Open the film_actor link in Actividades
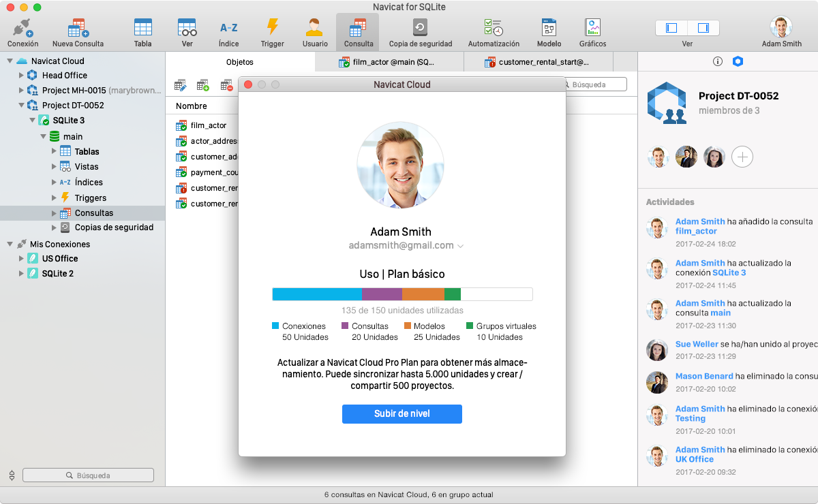Screen dimensions: 818x504 tap(696, 232)
